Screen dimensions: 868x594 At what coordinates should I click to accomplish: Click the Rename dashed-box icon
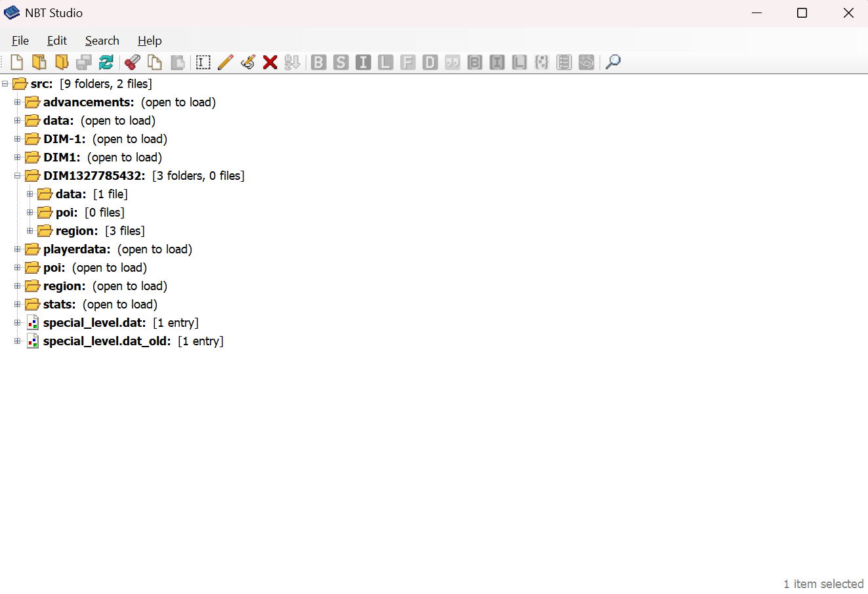203,62
